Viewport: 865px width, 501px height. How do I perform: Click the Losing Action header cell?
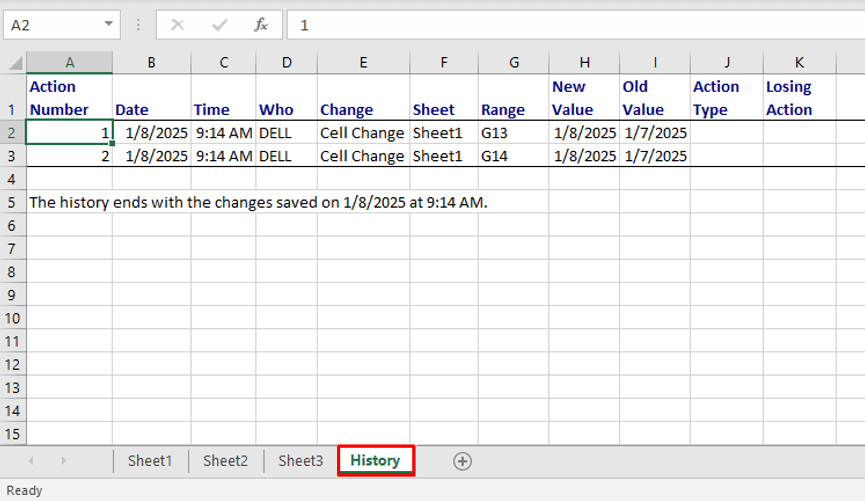[x=799, y=98]
